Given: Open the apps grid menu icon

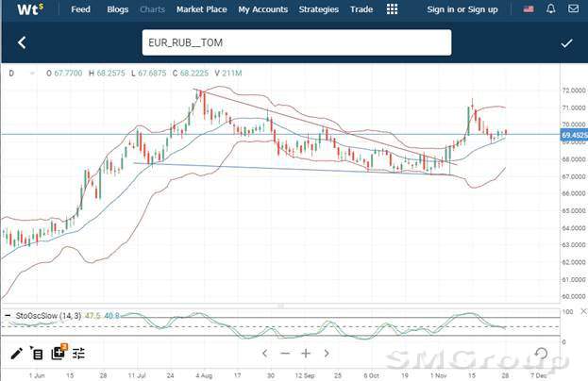Looking at the screenshot, I should pyautogui.click(x=393, y=9).
